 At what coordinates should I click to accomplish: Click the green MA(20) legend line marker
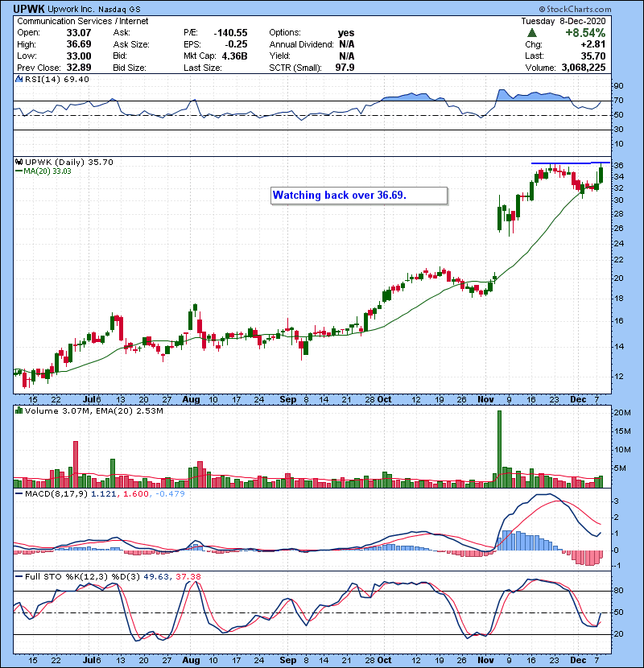19,171
